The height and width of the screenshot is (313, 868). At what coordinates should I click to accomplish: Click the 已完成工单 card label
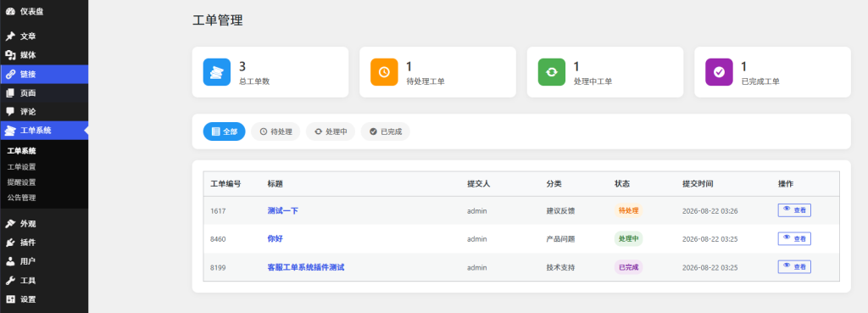click(x=760, y=81)
